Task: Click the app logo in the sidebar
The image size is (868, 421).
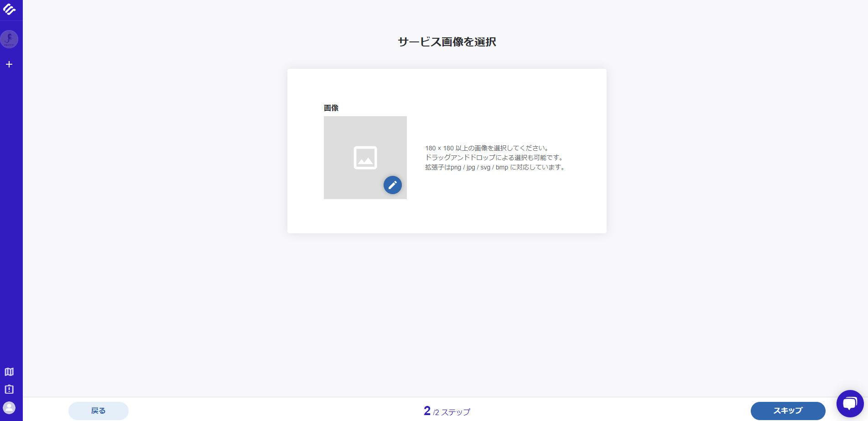Action: pos(9,10)
